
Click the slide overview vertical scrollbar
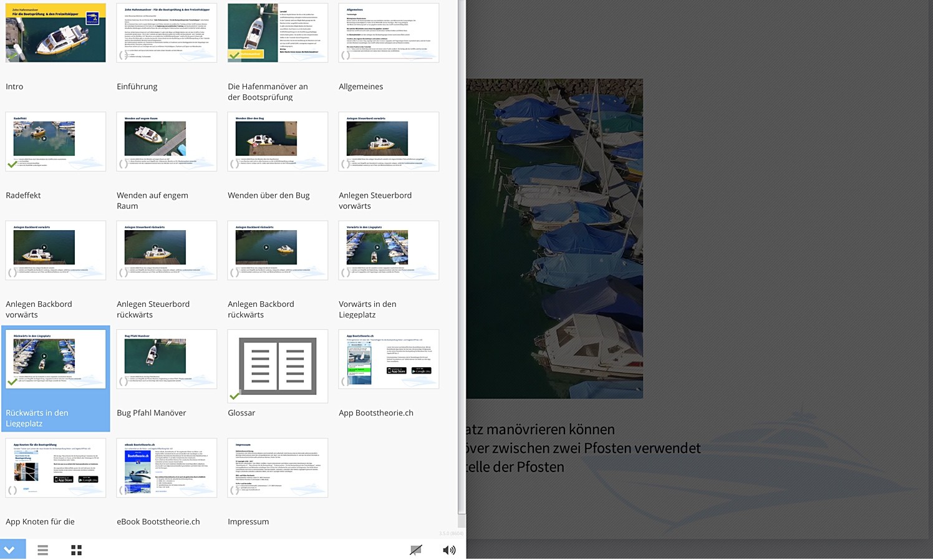click(462, 249)
